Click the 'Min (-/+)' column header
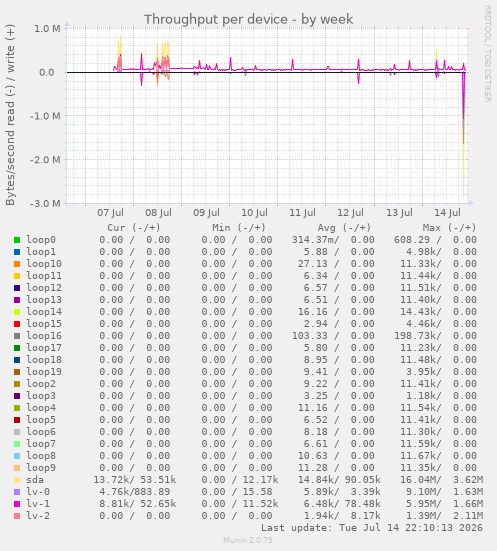Viewport: 497px width, 551px height. click(x=239, y=228)
